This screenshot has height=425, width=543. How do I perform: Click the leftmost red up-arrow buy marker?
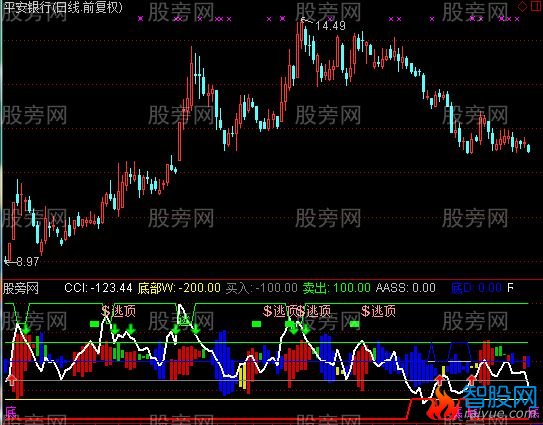(12, 379)
